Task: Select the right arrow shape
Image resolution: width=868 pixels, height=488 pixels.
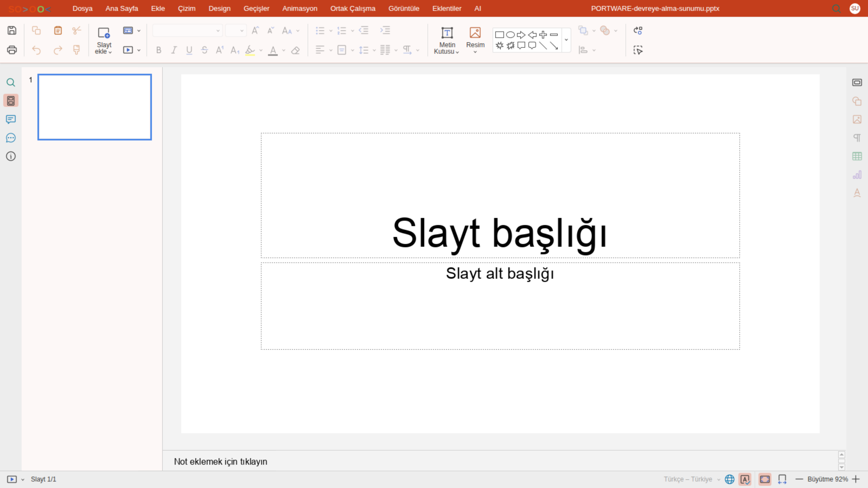Action: click(x=521, y=35)
